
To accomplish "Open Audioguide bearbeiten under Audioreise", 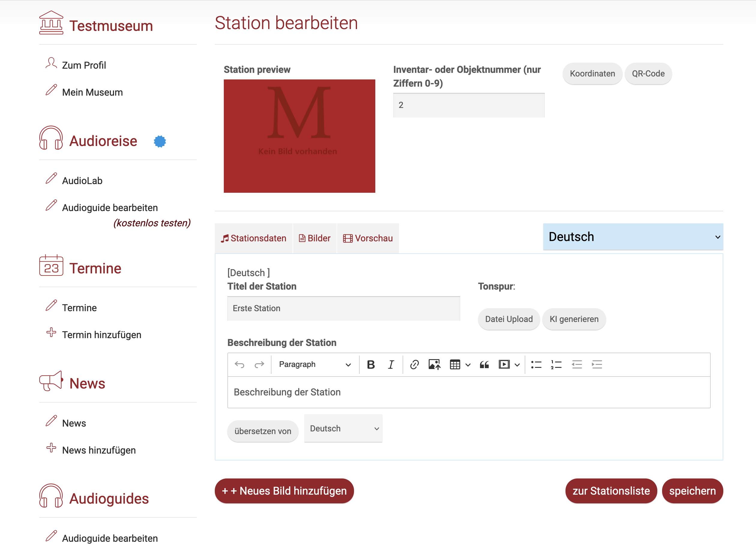I will tap(110, 208).
